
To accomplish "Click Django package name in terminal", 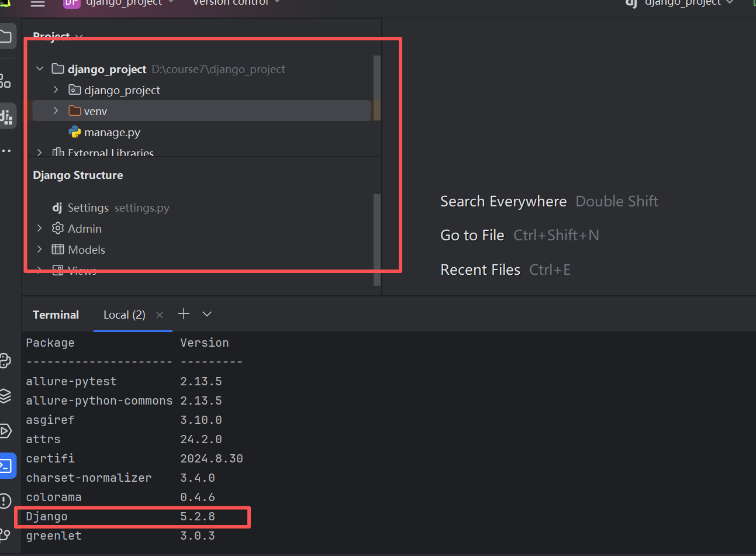I will pyautogui.click(x=47, y=516).
